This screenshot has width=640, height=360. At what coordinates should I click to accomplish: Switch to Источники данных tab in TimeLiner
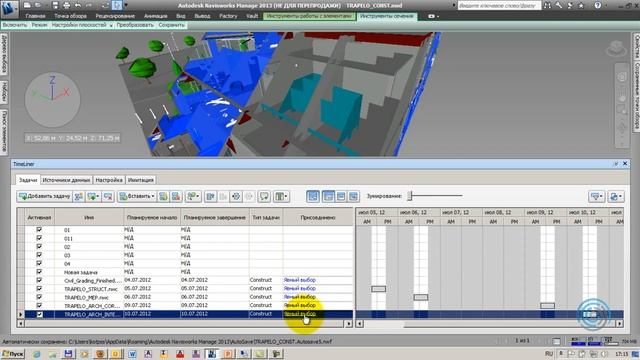[66, 180]
